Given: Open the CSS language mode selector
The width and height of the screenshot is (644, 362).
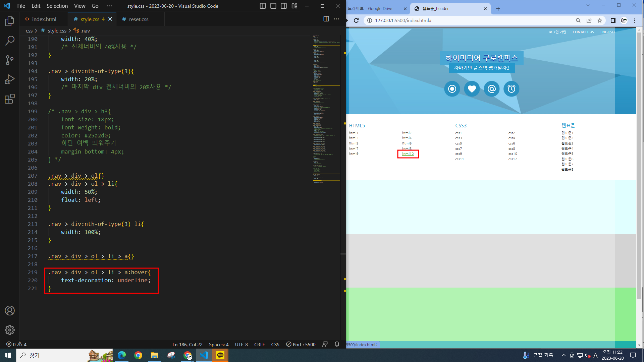Looking at the screenshot, I should tap(275, 344).
